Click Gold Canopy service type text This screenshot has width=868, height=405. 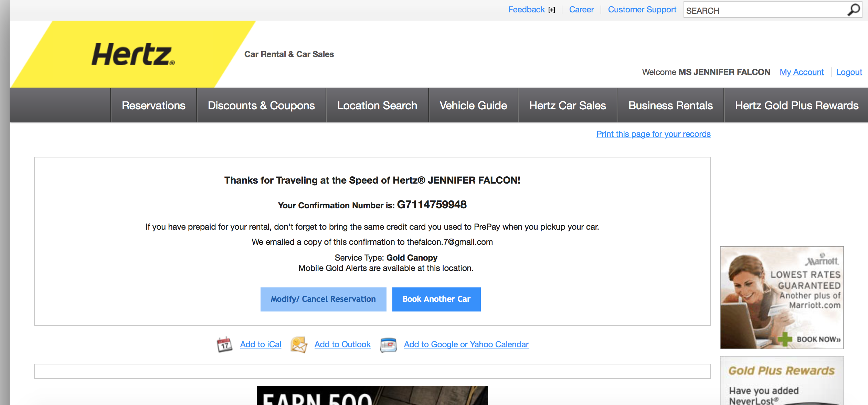pos(412,258)
